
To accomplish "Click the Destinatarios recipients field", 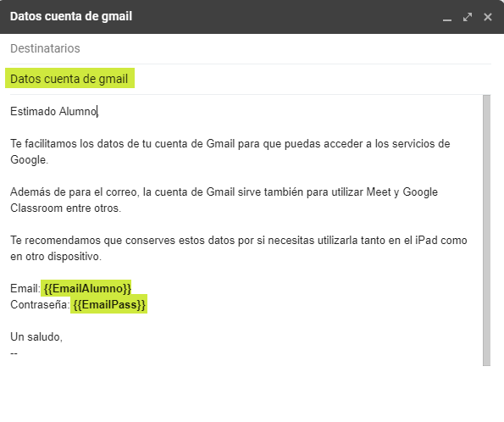I will tap(251, 48).
